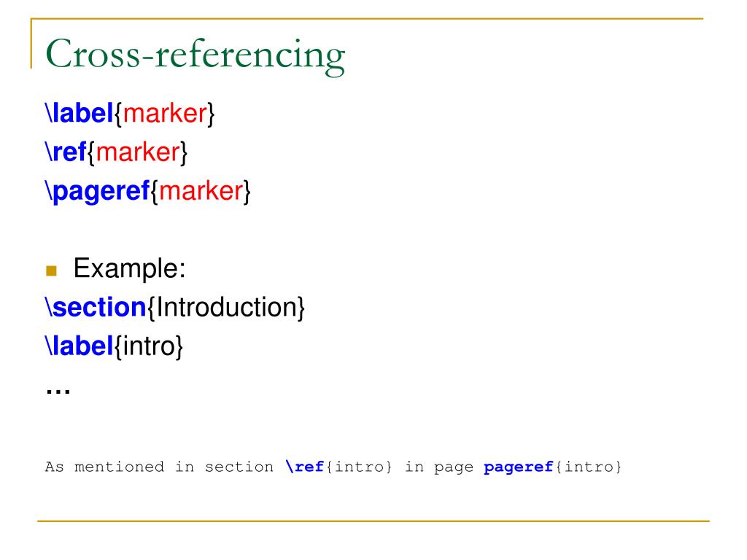Click the slide title "Cross-referencing"
Viewport: 747px width, 560px height.
point(195,55)
